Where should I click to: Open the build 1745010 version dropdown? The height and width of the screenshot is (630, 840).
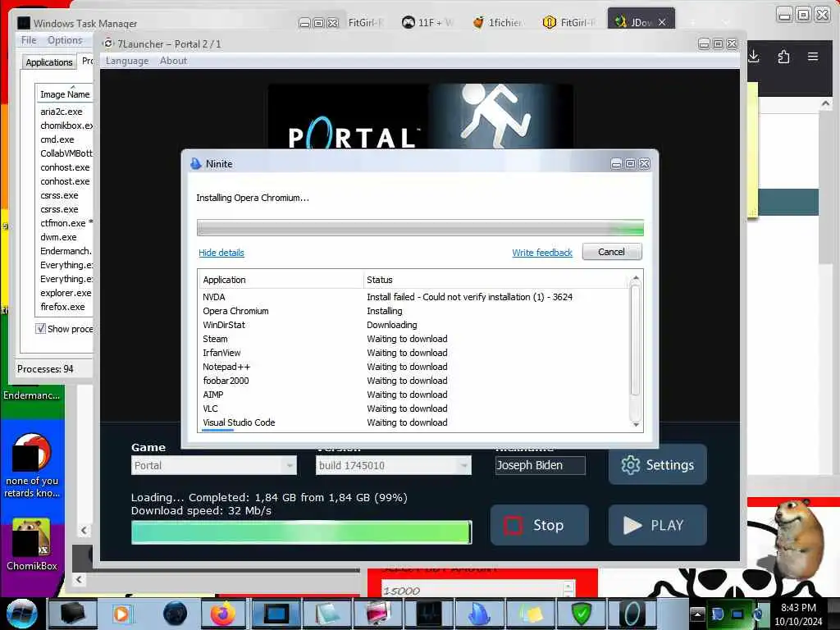(393, 466)
